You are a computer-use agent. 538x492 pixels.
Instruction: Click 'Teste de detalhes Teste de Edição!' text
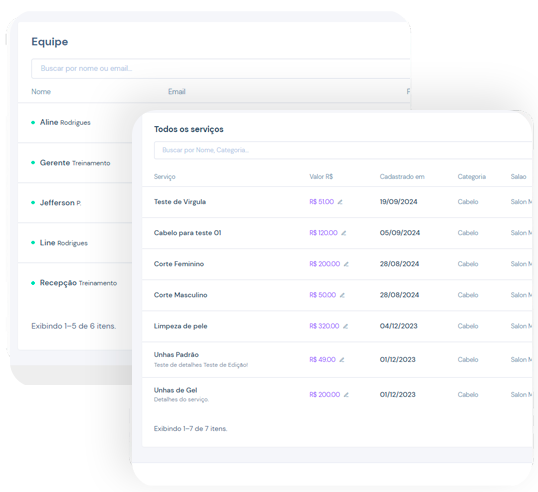[201, 365]
